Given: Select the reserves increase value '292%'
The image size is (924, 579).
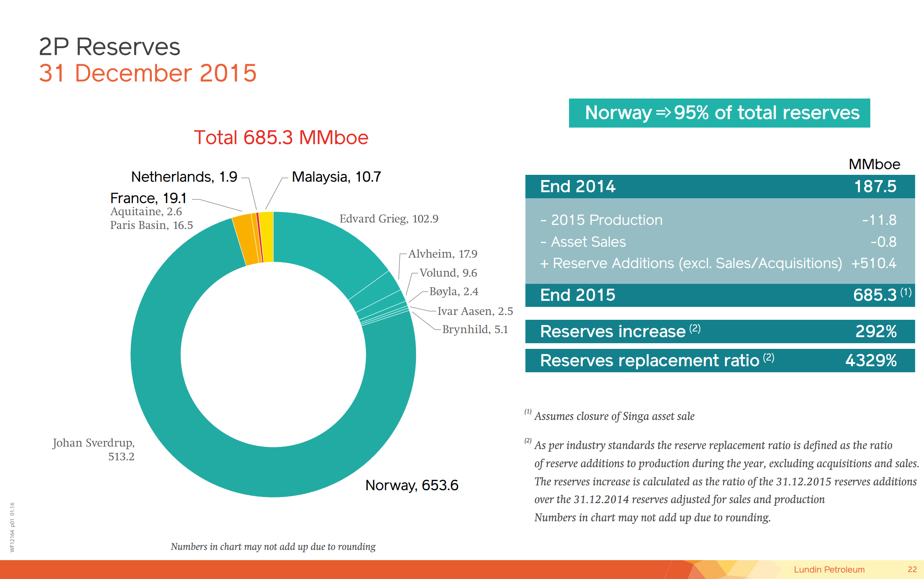Looking at the screenshot, I should [x=876, y=331].
